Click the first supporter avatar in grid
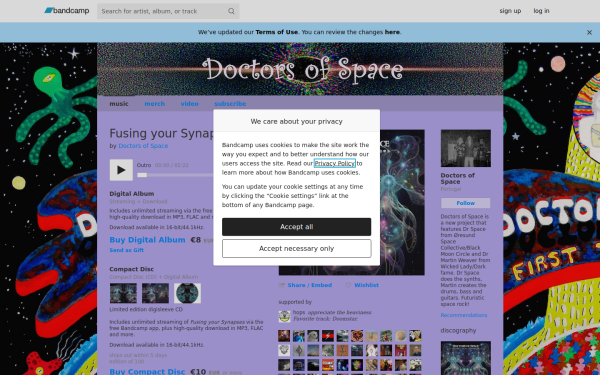The image size is (600, 375). [x=284, y=336]
